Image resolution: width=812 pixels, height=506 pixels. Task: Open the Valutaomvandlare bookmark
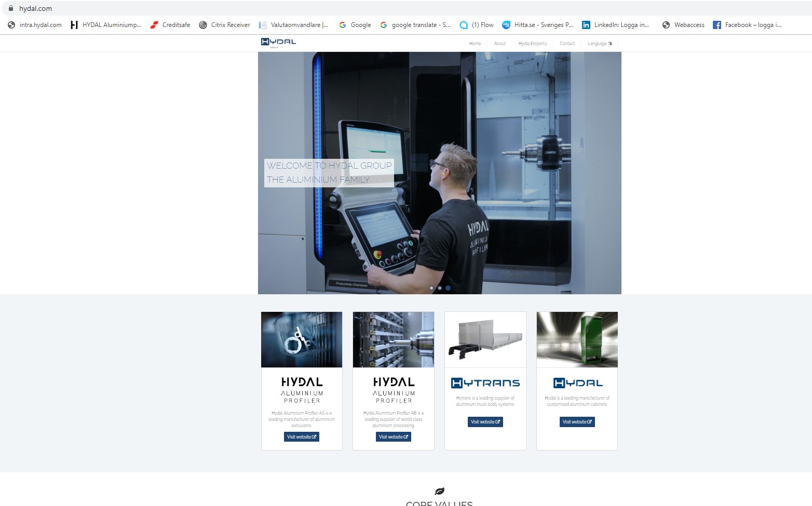[294, 25]
